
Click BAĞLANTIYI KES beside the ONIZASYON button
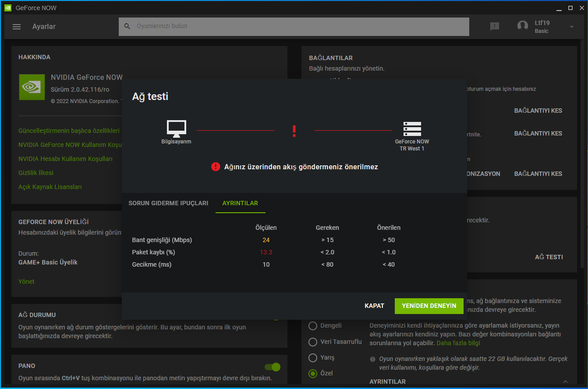538,174
